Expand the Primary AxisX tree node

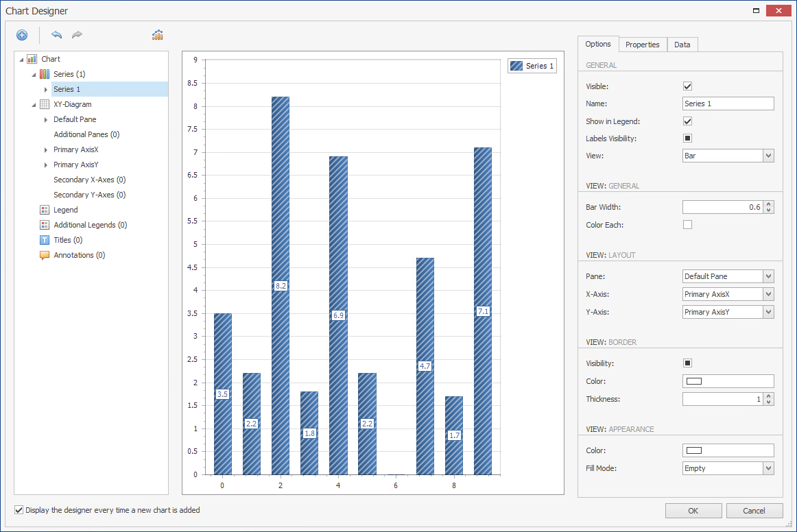tap(46, 149)
